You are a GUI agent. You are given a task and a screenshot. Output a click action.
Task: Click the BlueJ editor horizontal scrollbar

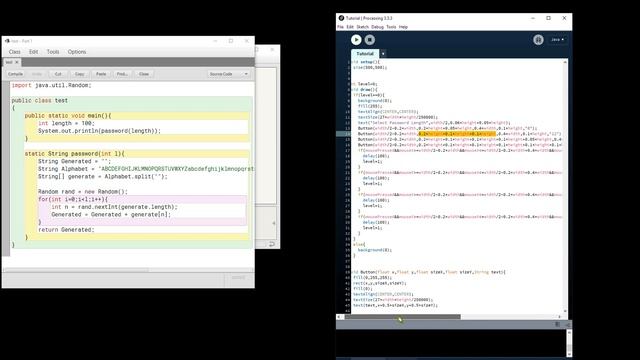(77, 270)
